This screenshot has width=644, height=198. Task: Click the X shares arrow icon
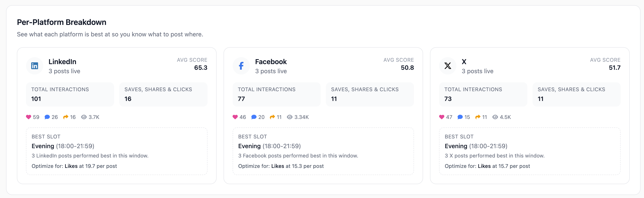click(478, 117)
